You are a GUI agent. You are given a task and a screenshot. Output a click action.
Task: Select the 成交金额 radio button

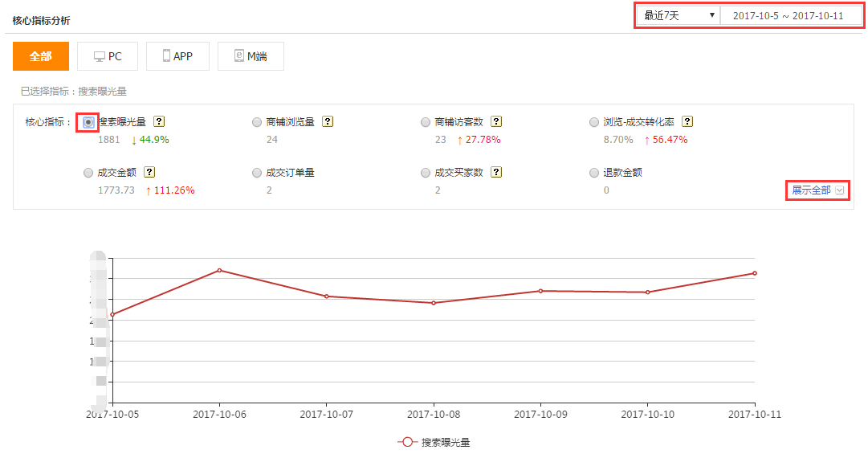coord(88,172)
